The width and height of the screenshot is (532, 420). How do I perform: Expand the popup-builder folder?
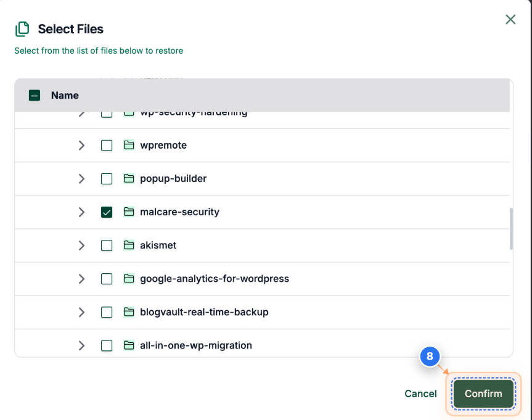point(81,179)
